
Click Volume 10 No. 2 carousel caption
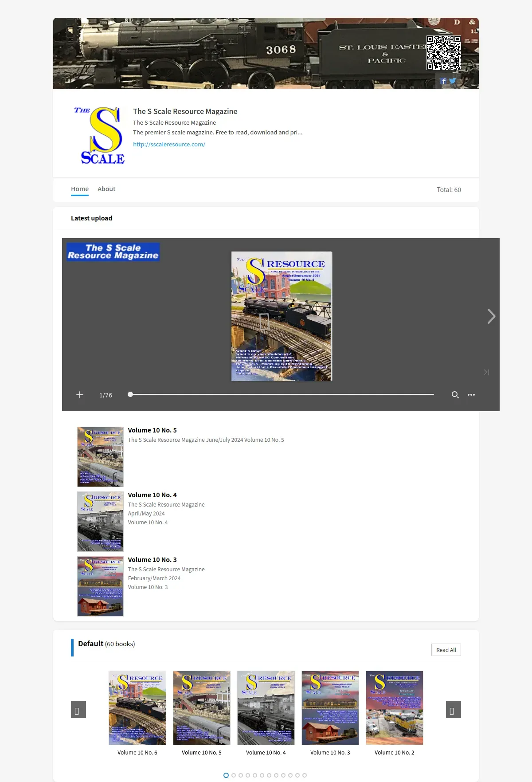395,753
